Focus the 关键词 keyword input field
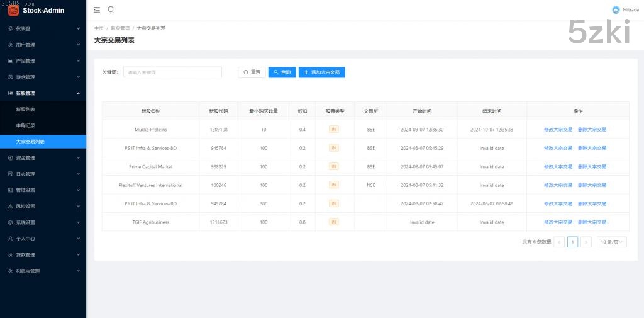 click(x=172, y=72)
